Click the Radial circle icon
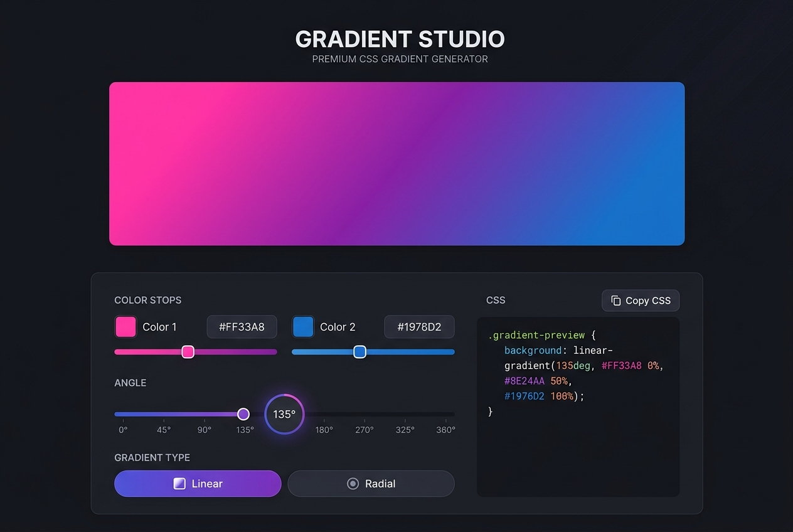793x532 pixels. 353,484
